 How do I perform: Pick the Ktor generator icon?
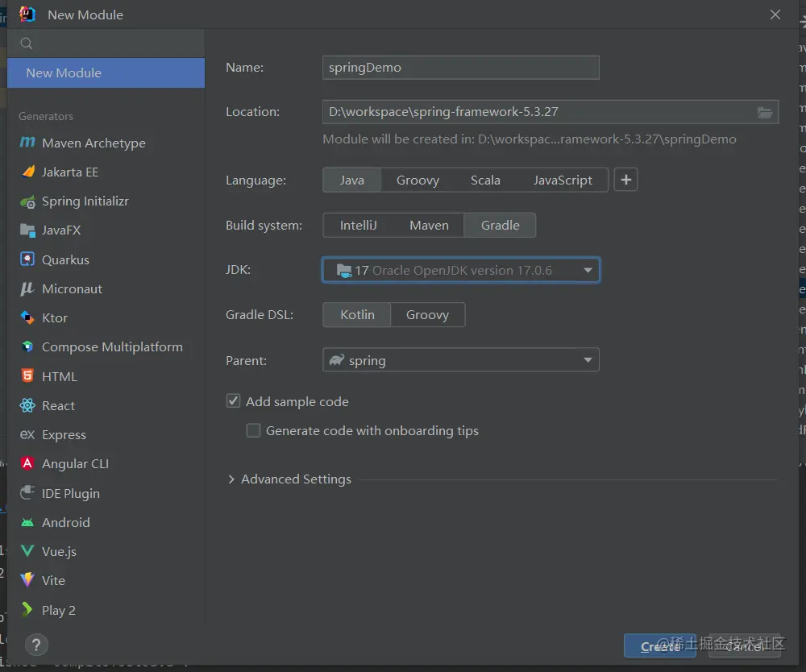pyautogui.click(x=27, y=318)
